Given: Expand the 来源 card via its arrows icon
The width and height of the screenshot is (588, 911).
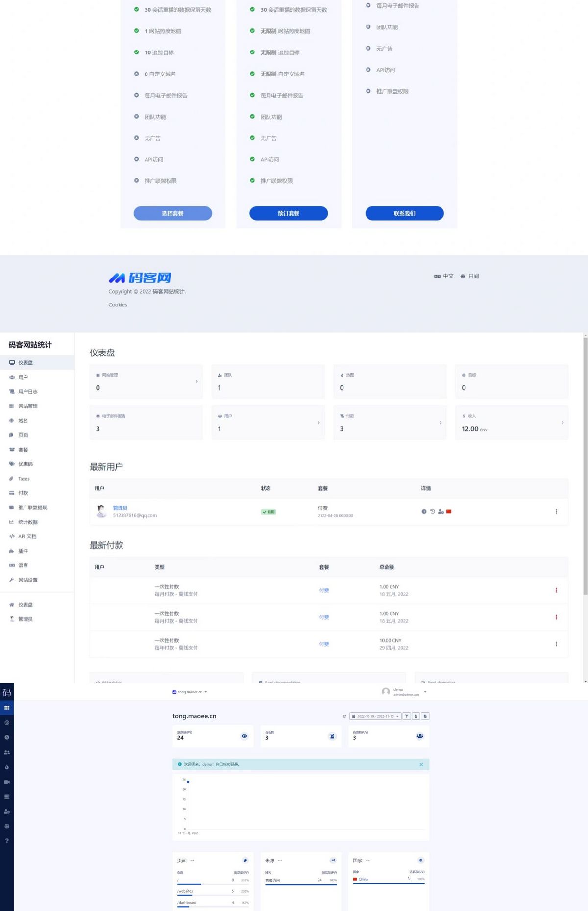Looking at the screenshot, I should click(x=280, y=860).
